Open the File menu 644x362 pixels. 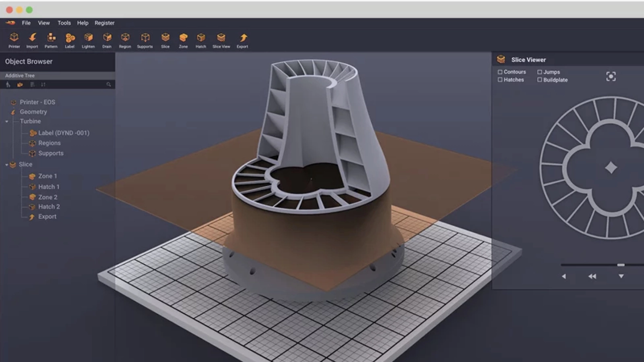tap(26, 23)
